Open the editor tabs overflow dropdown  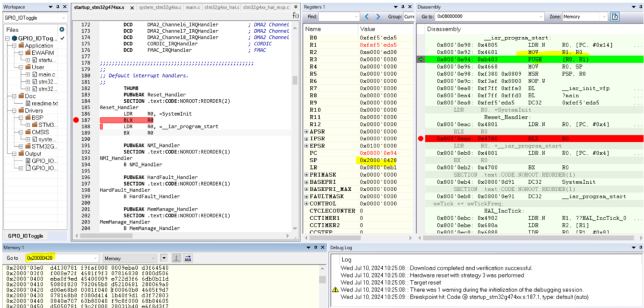[296, 7]
